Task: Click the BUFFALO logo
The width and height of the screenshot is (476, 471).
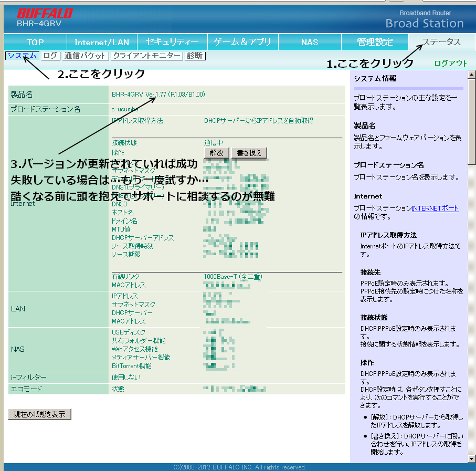Action: [45, 13]
